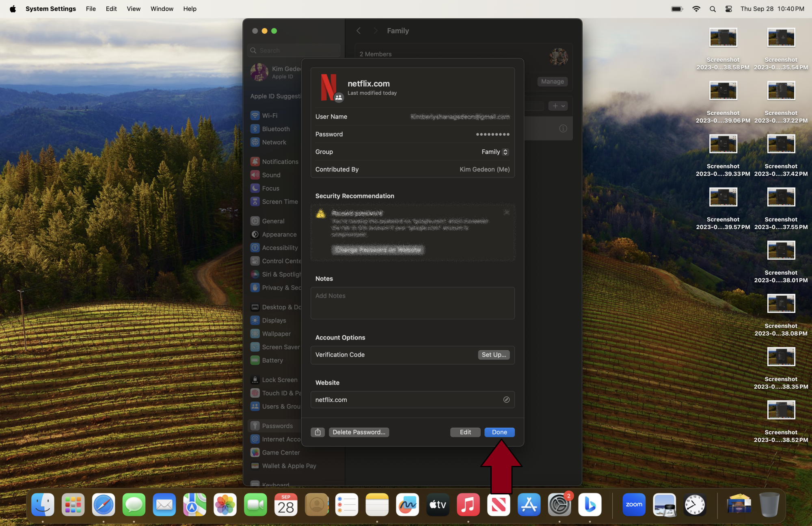This screenshot has width=812, height=526.
Task: Open Touch ID & Password settings
Action: click(x=276, y=393)
